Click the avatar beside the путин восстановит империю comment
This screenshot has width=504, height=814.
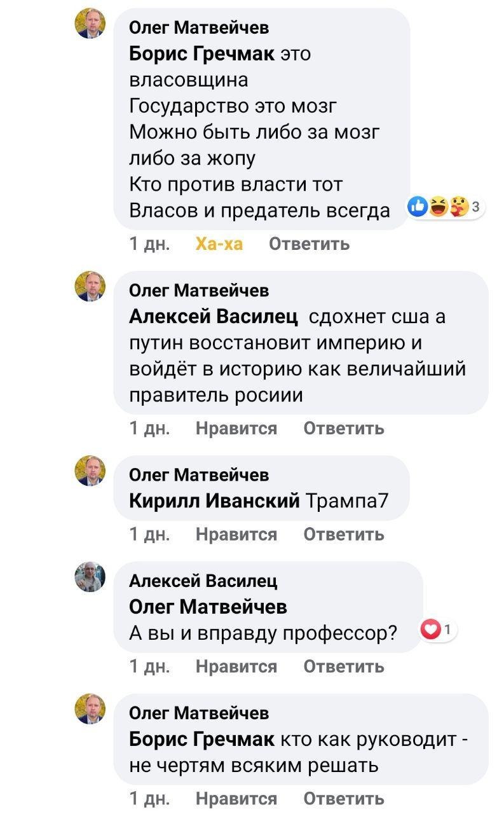click(x=90, y=286)
